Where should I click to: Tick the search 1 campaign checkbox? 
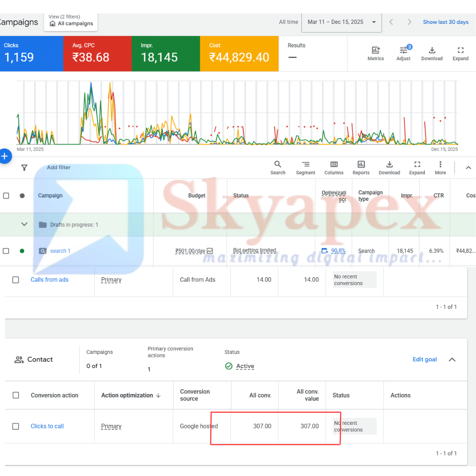pyautogui.click(x=6, y=251)
